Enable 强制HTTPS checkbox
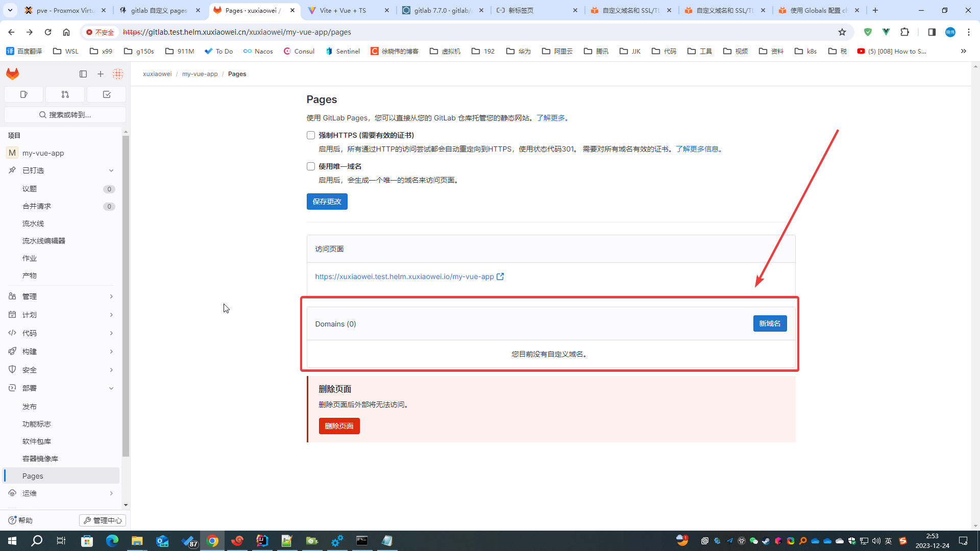The width and height of the screenshot is (980, 551). click(x=310, y=135)
